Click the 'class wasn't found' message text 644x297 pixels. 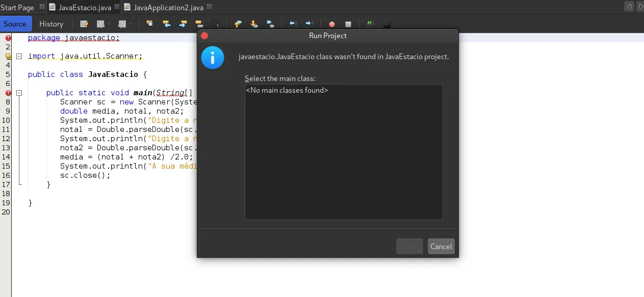(x=344, y=57)
